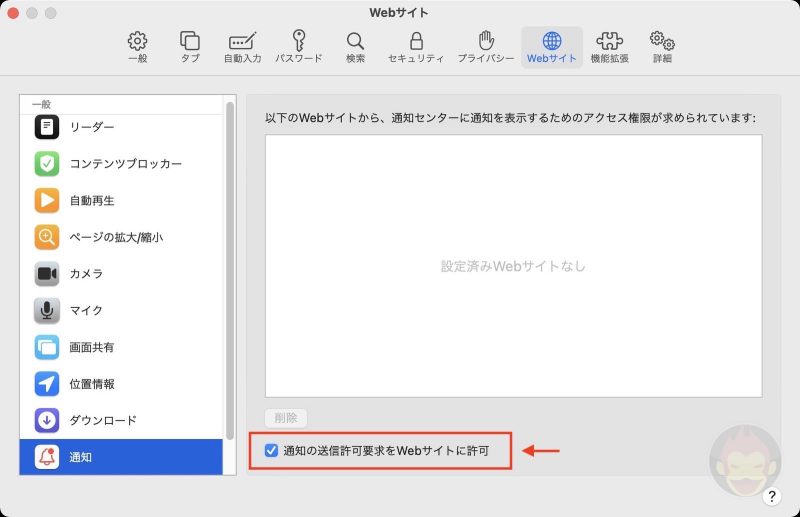Click the ダウンロード download icon
Viewport: 800px width, 517px height.
[x=47, y=420]
